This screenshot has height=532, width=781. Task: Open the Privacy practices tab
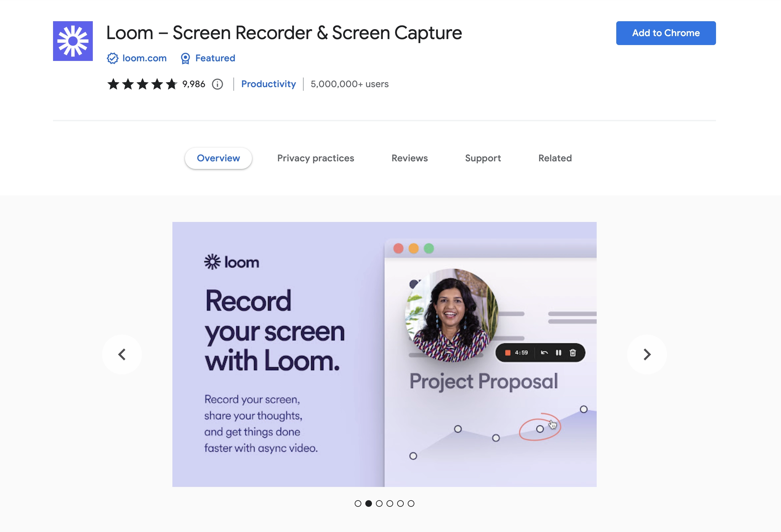tap(316, 158)
